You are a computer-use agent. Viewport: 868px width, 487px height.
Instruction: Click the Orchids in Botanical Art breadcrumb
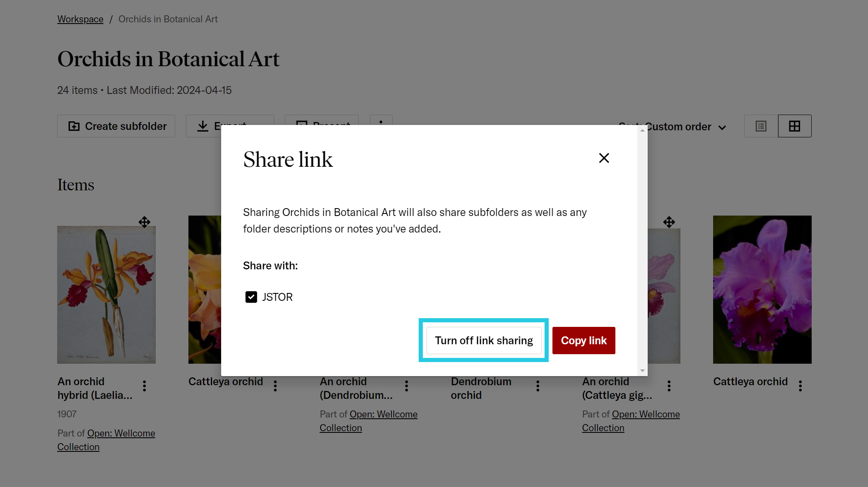[168, 19]
